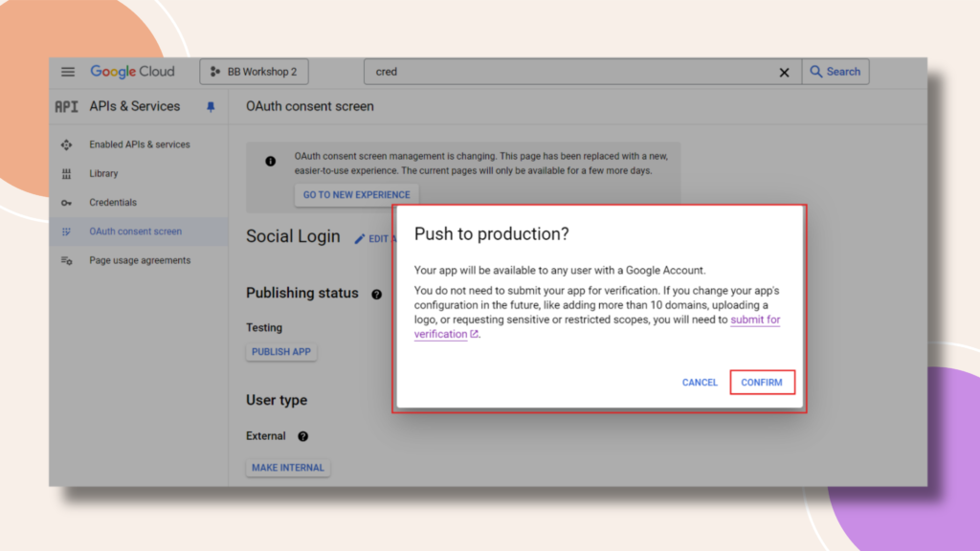Click the API logo icon in sidebar

click(66, 107)
